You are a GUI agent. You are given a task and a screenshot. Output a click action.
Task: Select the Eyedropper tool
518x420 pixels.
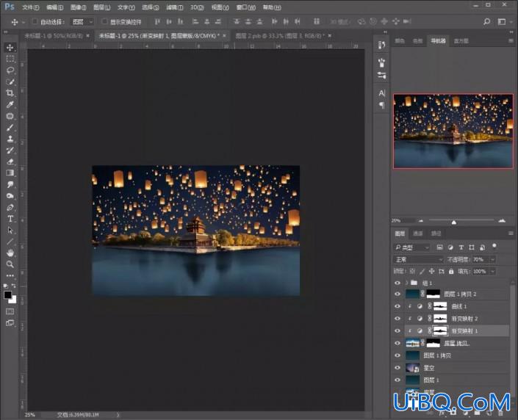[10, 104]
